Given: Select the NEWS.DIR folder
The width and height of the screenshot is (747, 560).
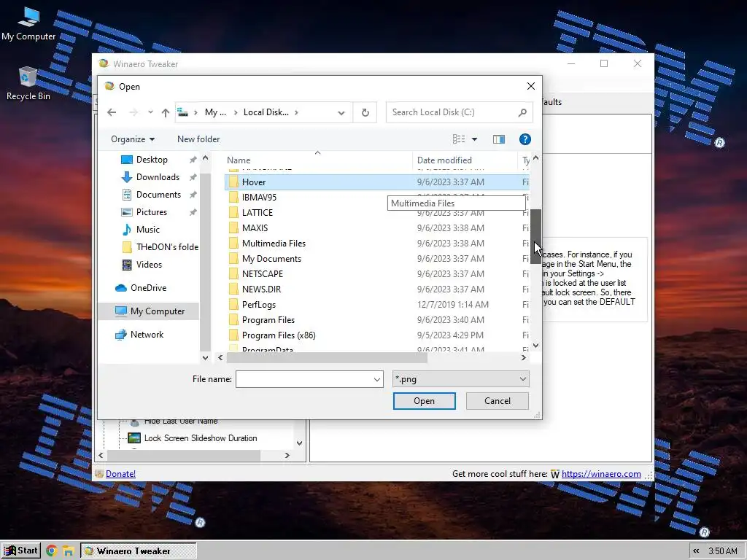Looking at the screenshot, I should click(x=376, y=289).
